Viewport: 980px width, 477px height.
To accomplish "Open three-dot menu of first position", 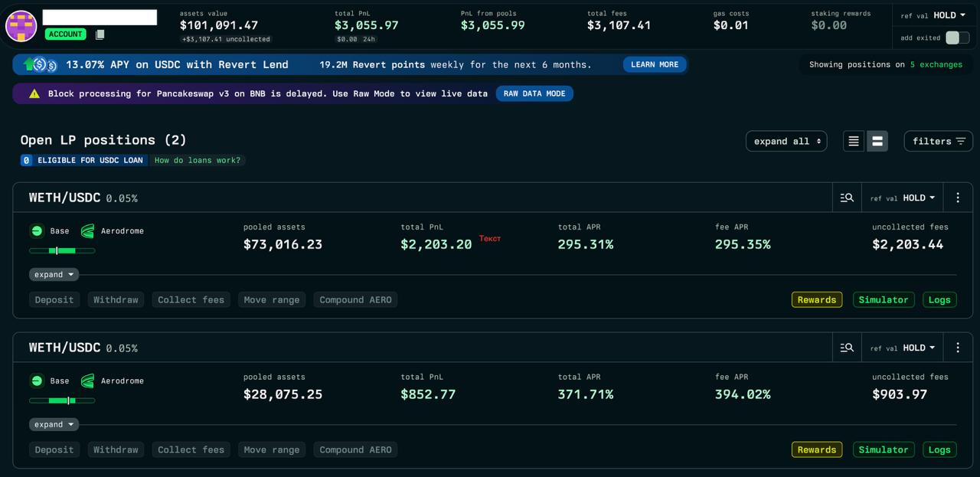I will click(958, 198).
